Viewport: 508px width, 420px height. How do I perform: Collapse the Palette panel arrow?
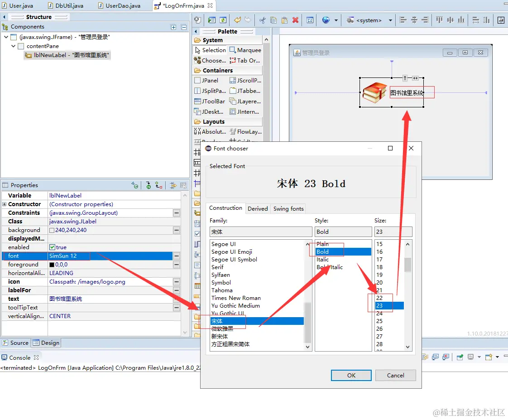tap(196, 31)
